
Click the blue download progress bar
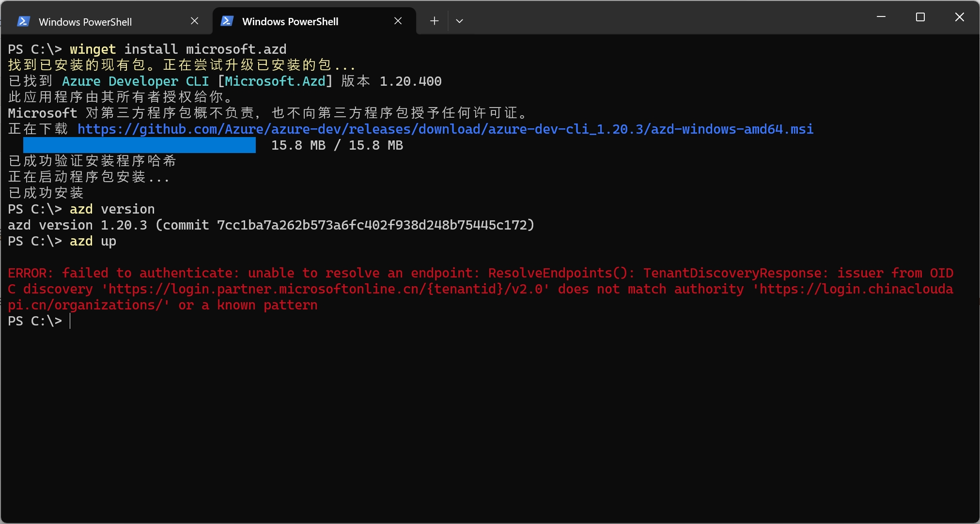click(x=140, y=145)
